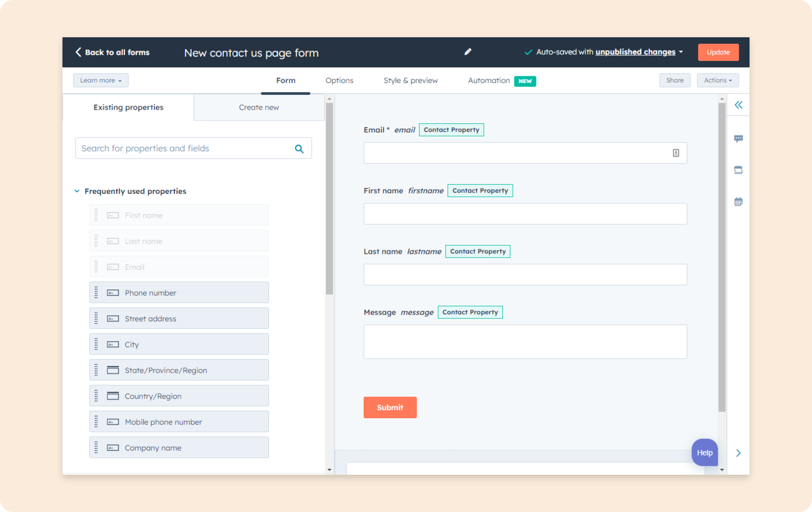Viewport: 812px width, 512px height.
Task: Expand the unpublished changes dropdown
Action: point(681,52)
